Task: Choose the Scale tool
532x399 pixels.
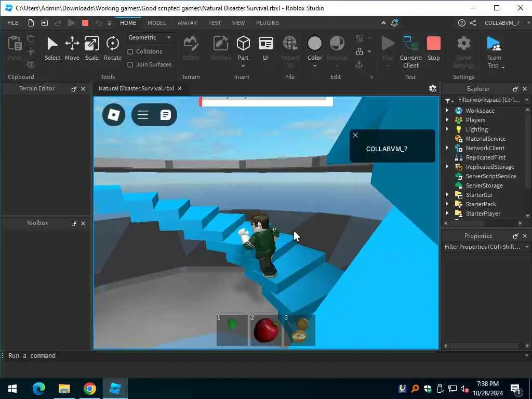Action: (91, 49)
